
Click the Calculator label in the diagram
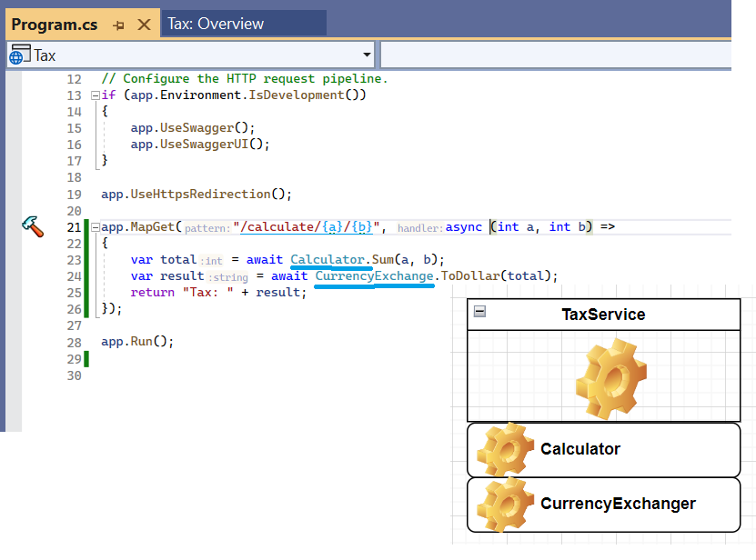[x=580, y=449]
